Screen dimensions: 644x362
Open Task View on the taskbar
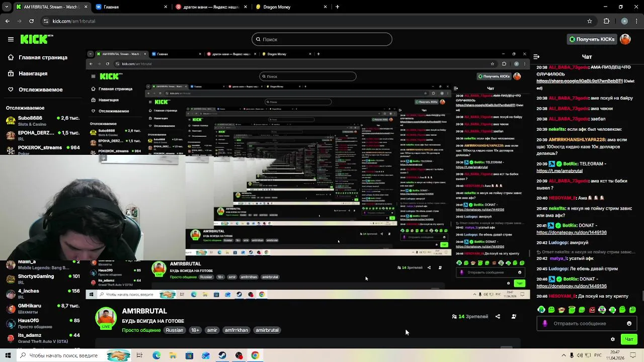(139, 355)
